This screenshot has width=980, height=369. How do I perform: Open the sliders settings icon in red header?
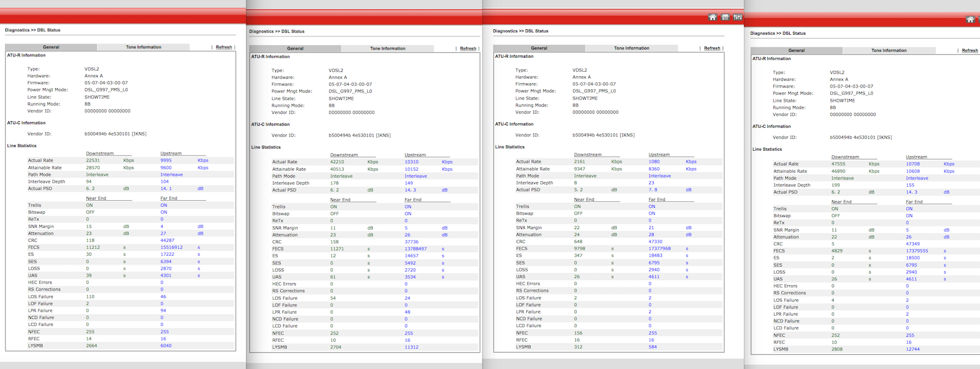point(738,17)
